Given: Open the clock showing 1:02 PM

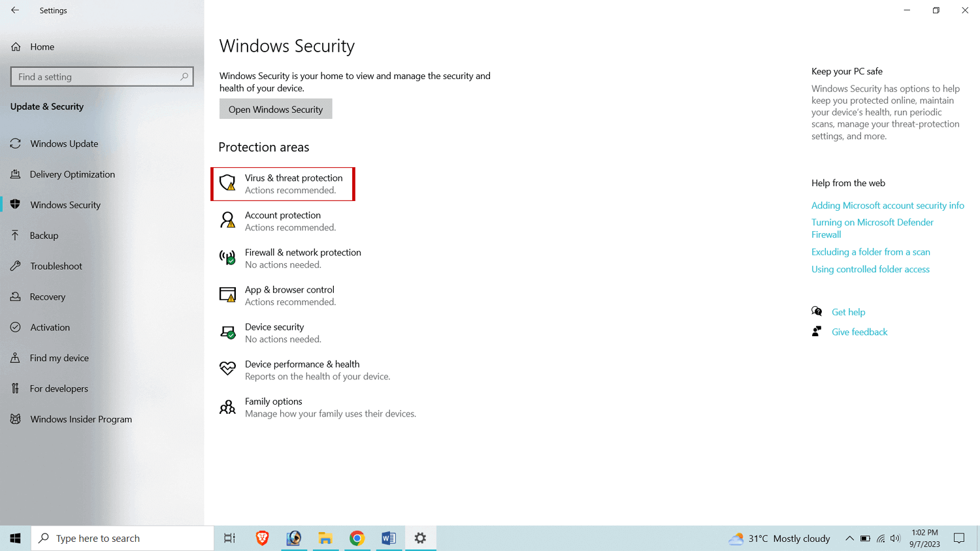Looking at the screenshot, I should 924,539.
